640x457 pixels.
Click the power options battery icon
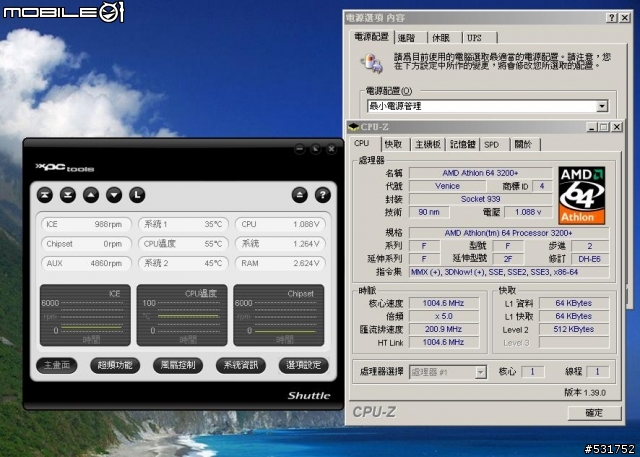pyautogui.click(x=371, y=63)
